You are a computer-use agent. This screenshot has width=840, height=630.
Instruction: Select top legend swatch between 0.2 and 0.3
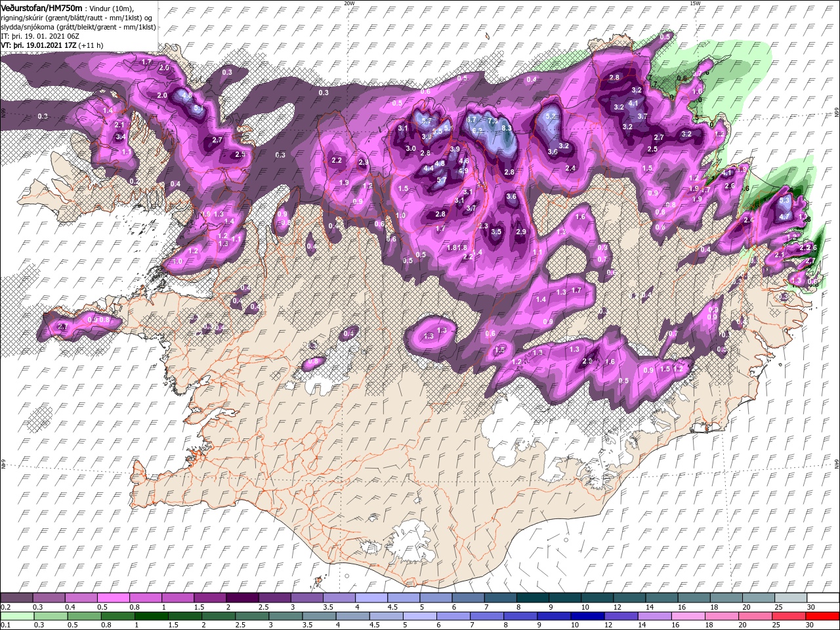pos(17,598)
